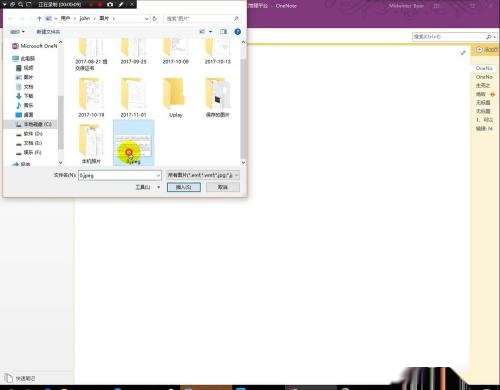Click the refresh icon next to address bar
Viewport: 500px width, 390px height.
point(155,19)
